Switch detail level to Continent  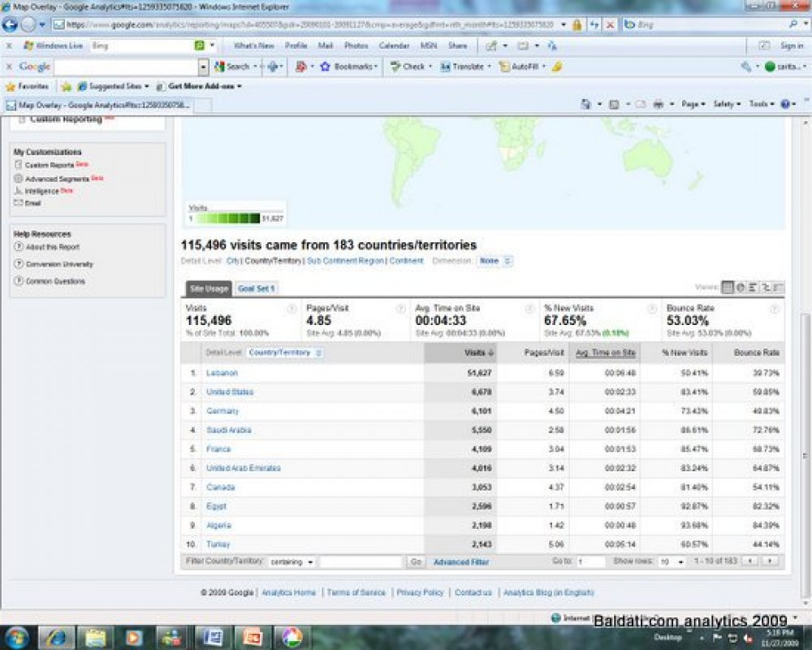tap(407, 261)
